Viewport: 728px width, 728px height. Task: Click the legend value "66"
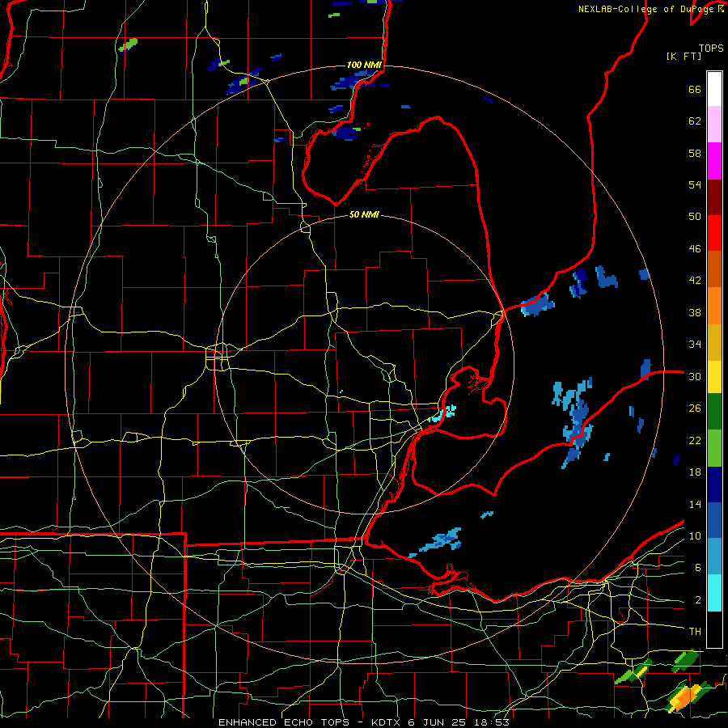(695, 89)
